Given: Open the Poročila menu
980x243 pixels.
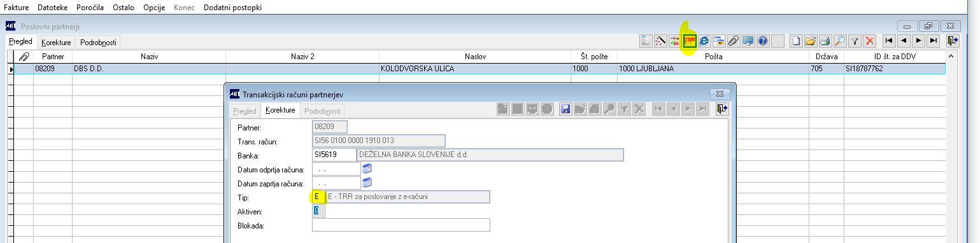Looking at the screenshot, I should tap(90, 8).
